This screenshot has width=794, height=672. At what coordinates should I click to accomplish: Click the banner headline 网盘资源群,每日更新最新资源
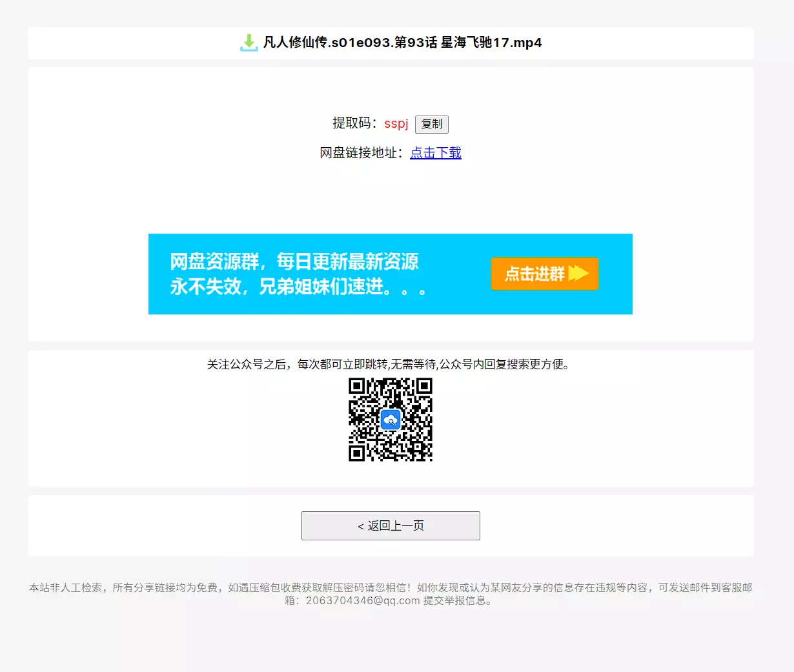click(x=294, y=261)
